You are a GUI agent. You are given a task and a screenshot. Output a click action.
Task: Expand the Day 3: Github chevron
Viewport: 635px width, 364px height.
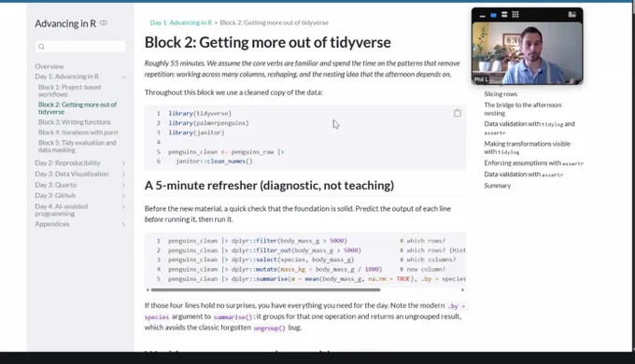pyautogui.click(x=123, y=196)
